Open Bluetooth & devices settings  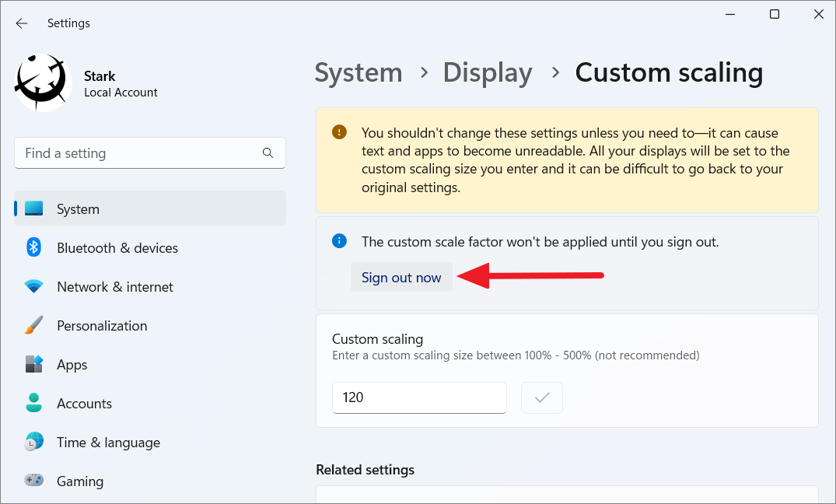34,247
